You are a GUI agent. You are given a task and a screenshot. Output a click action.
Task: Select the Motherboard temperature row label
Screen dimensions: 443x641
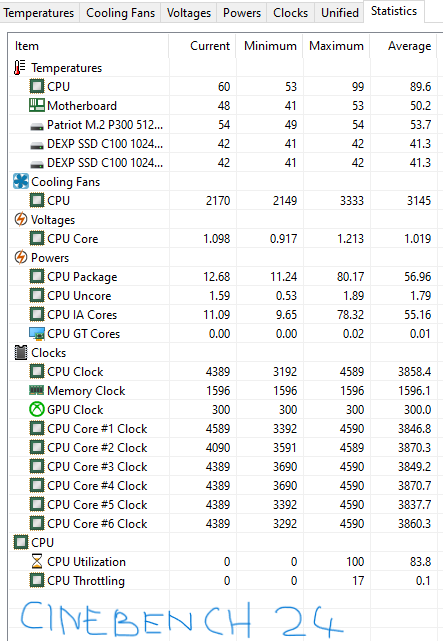(x=82, y=105)
